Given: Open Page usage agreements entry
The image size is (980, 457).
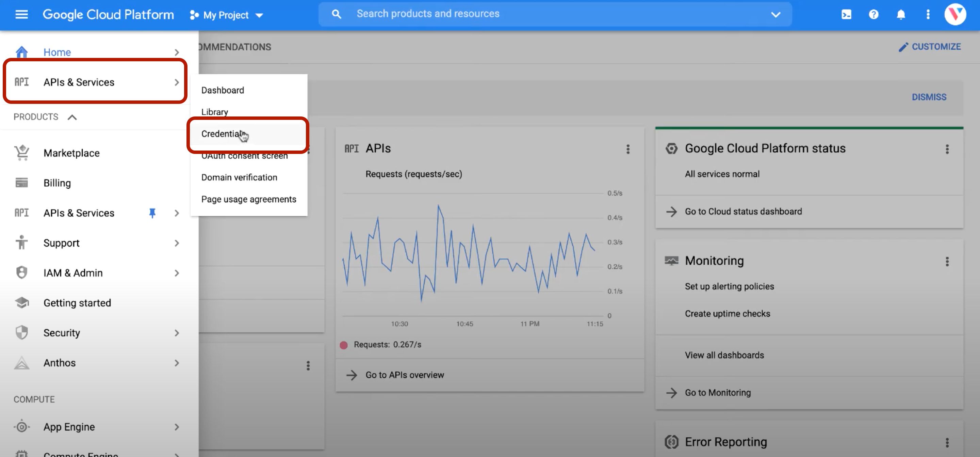Looking at the screenshot, I should coord(248,199).
